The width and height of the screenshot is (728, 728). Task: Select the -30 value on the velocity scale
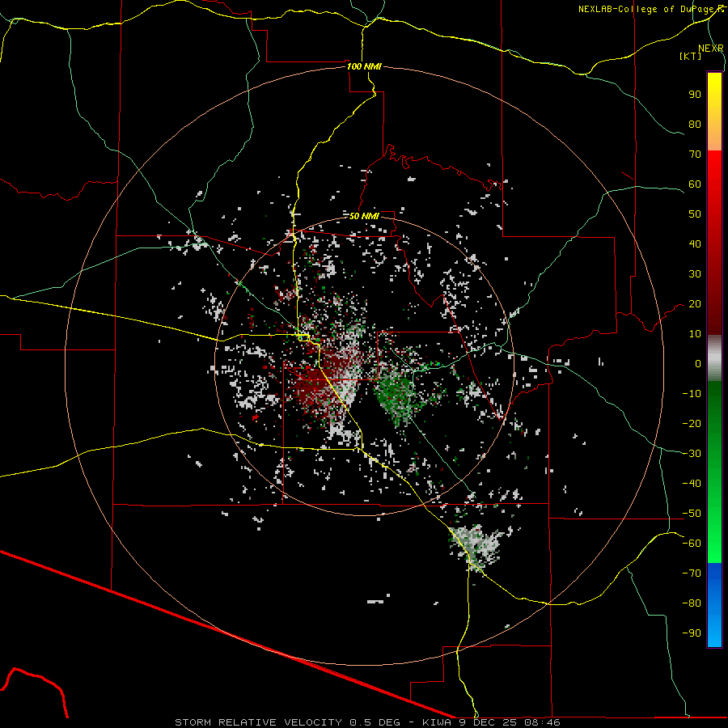pos(692,454)
